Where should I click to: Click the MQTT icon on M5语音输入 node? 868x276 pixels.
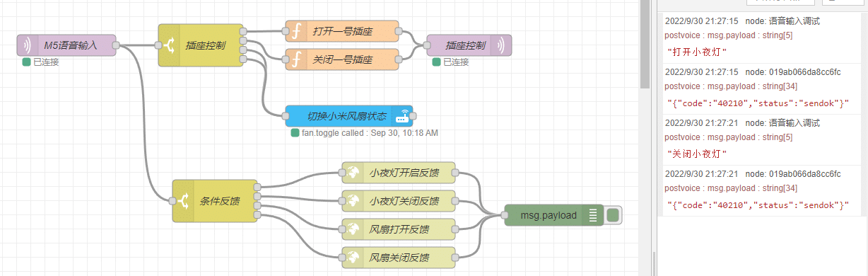[28, 45]
